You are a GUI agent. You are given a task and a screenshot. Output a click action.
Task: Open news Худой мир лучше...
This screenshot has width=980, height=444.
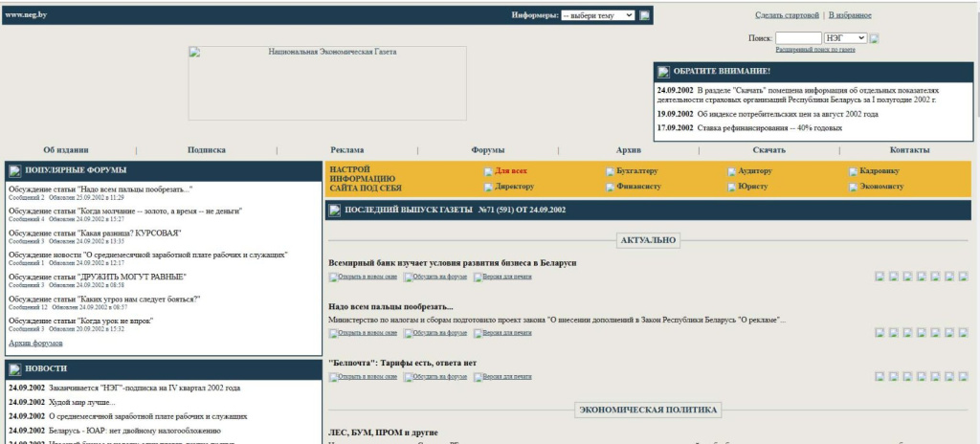(82, 402)
